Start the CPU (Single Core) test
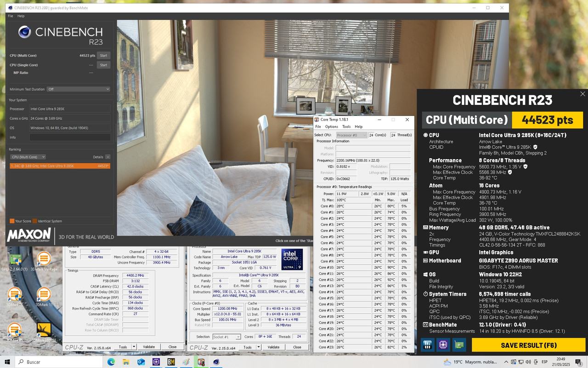 [x=104, y=65]
